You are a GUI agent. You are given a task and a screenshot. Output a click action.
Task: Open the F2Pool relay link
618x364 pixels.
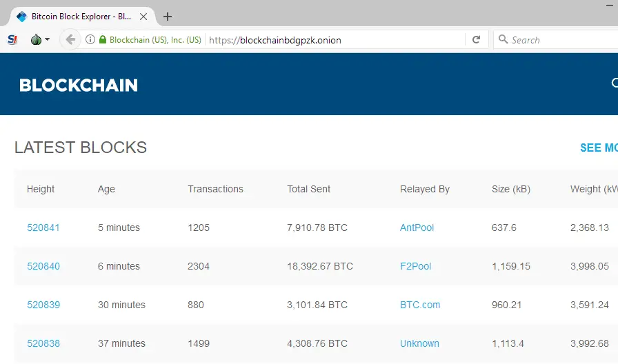coord(416,266)
